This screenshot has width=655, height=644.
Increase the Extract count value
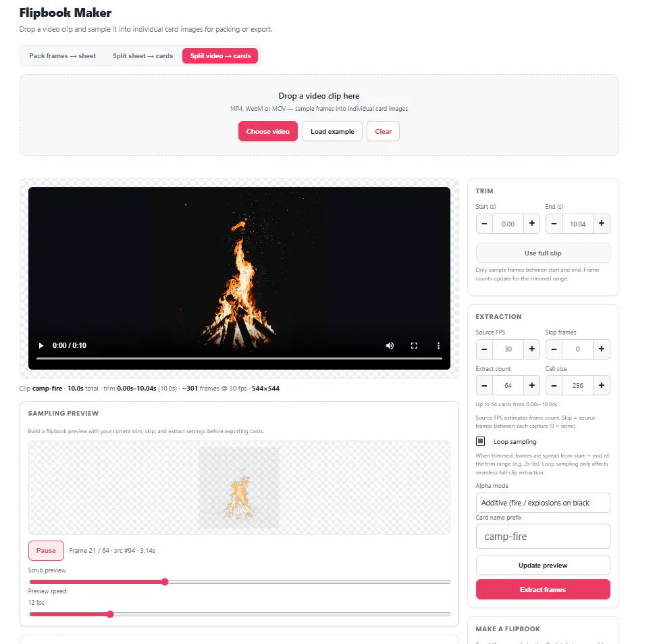(x=532, y=385)
